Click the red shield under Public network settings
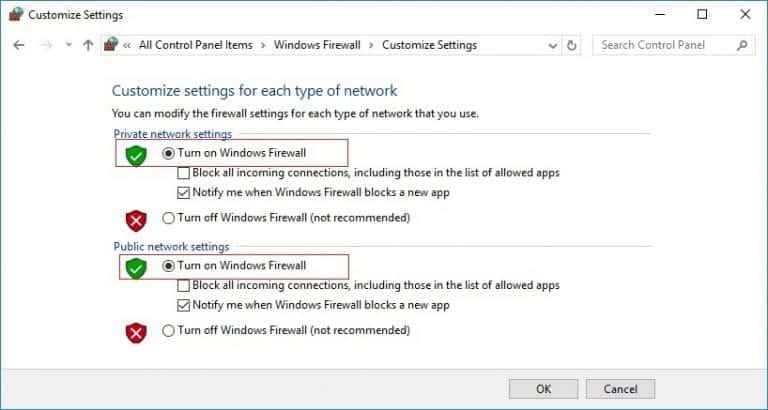 coord(136,331)
